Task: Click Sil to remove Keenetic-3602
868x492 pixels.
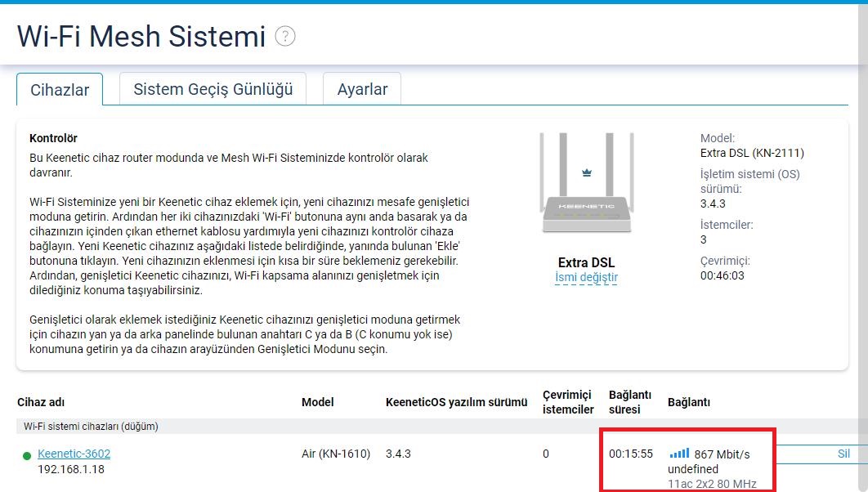Action: pyautogui.click(x=843, y=454)
